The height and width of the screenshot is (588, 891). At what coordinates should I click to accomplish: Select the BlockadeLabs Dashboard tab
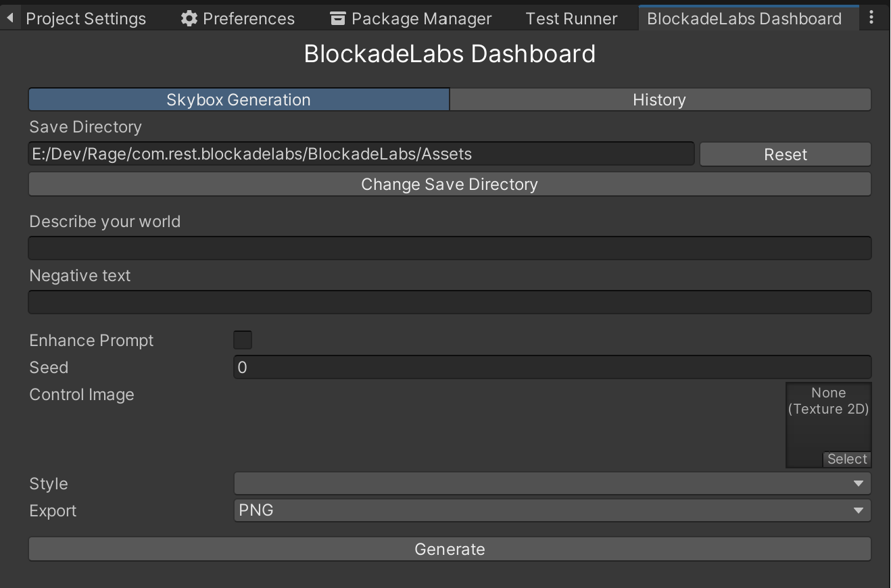[744, 18]
